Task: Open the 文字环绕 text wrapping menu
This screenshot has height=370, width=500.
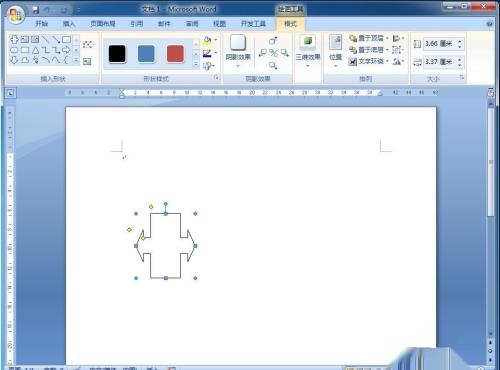Action: tap(369, 61)
